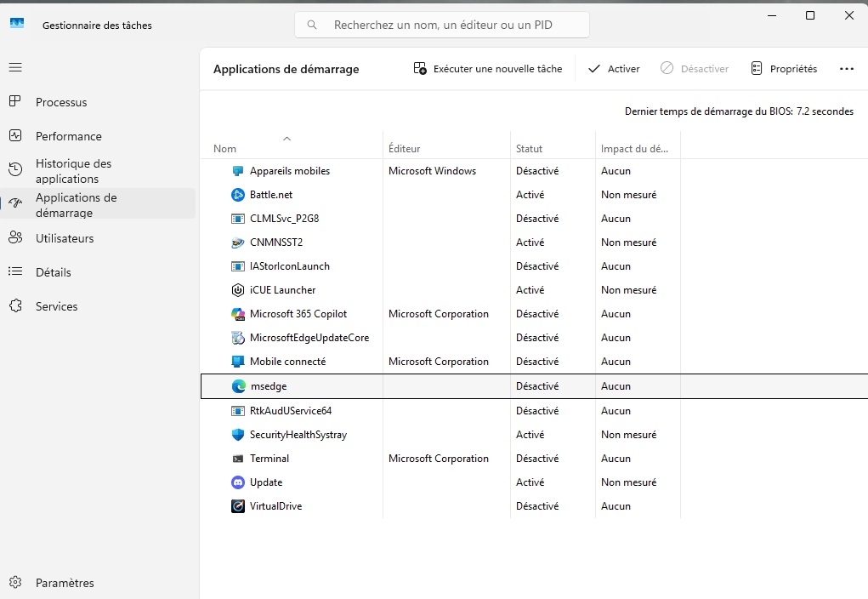Image resolution: width=868 pixels, height=599 pixels.
Task: Click the Battle.net app icon
Action: click(x=238, y=195)
